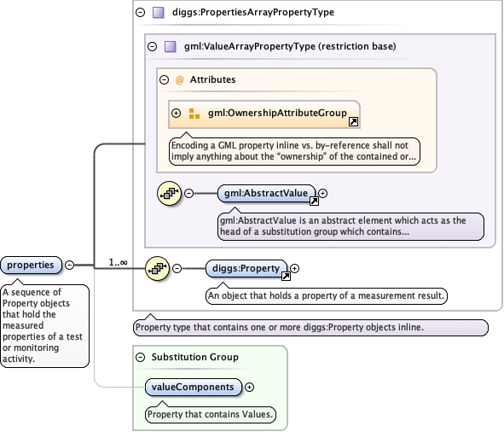
Task: Select the gml:AbstractValue element node
Action: (266, 194)
